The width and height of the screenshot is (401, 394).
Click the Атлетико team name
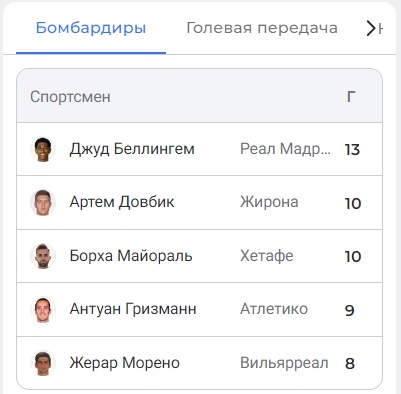click(274, 309)
